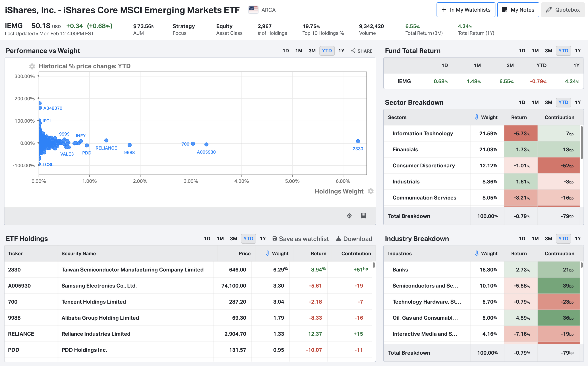Share the Performance vs Weight chart
The height and width of the screenshot is (366, 588).
[x=362, y=51]
